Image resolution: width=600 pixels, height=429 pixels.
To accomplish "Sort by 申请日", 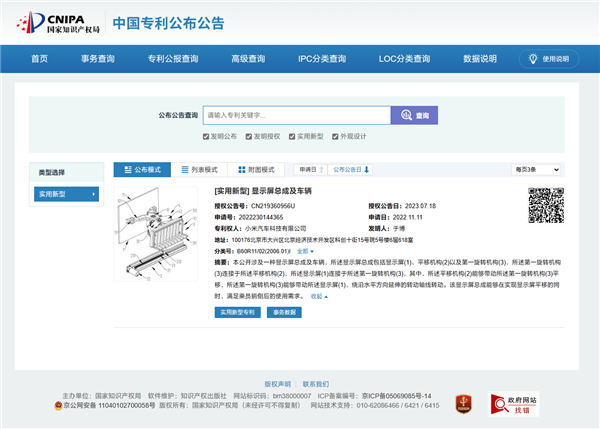I will [x=311, y=170].
